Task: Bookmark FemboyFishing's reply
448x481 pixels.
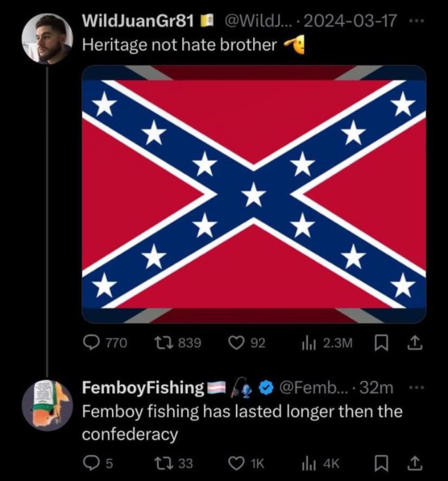Action: (381, 463)
